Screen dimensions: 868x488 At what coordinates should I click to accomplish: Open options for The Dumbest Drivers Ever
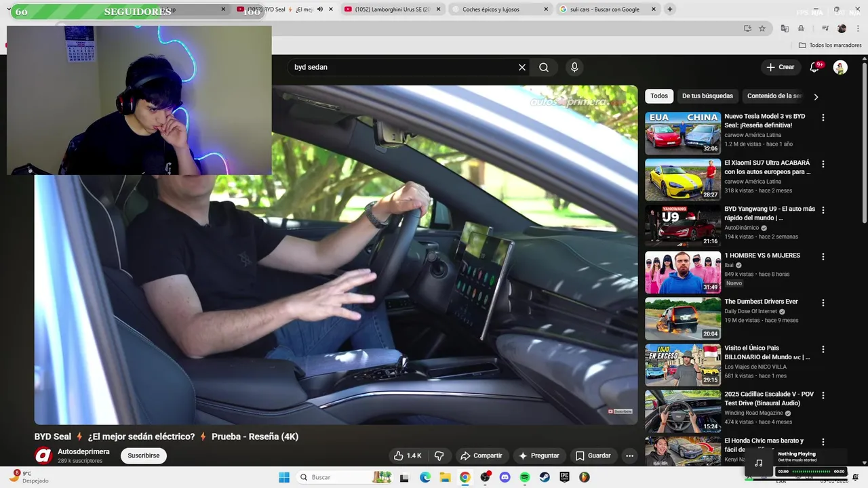point(823,303)
